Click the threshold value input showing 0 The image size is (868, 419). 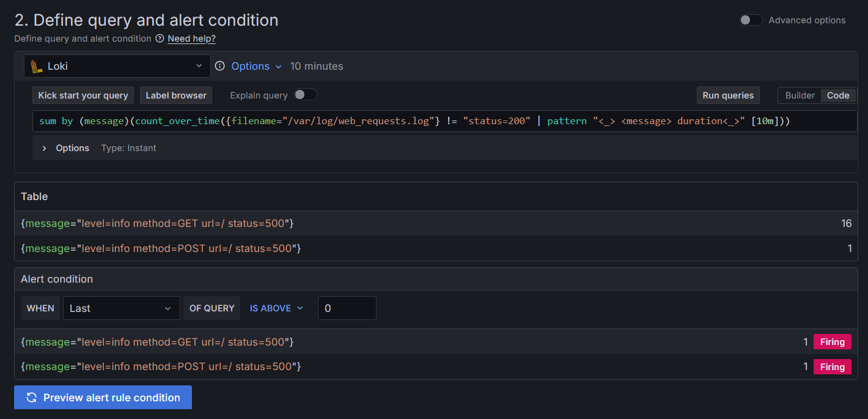click(347, 308)
